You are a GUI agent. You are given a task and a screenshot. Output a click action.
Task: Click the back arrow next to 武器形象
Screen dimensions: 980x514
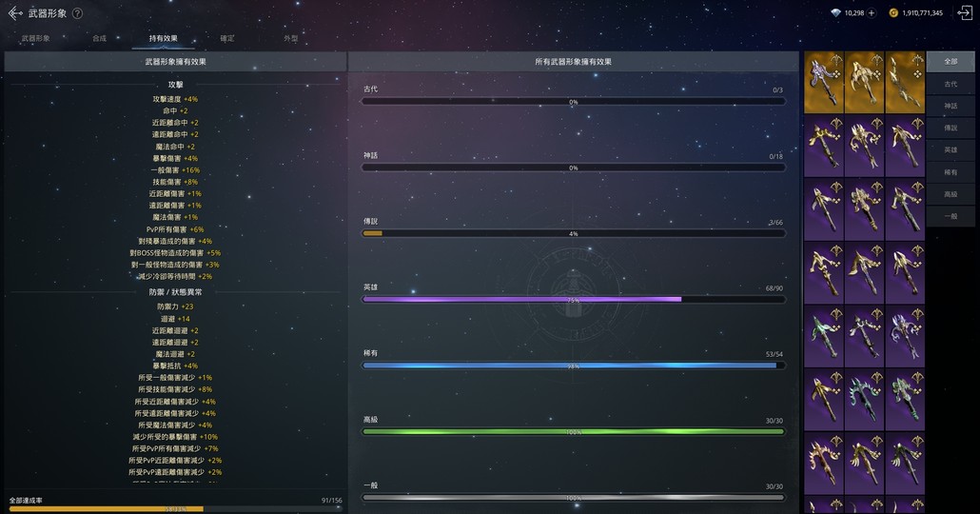14,13
